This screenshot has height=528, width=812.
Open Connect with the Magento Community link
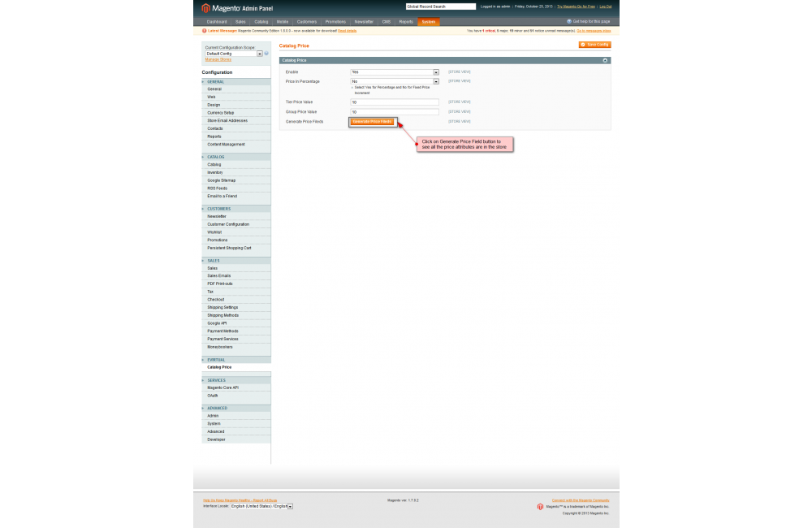(581, 500)
